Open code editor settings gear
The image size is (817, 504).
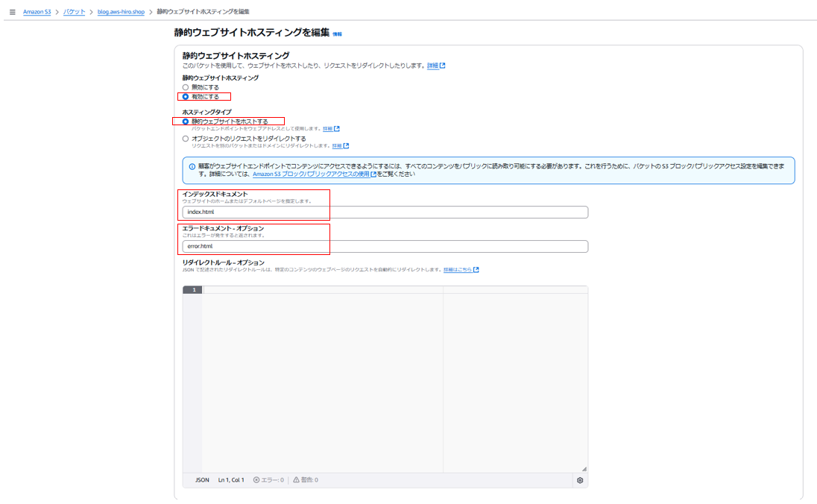click(580, 481)
